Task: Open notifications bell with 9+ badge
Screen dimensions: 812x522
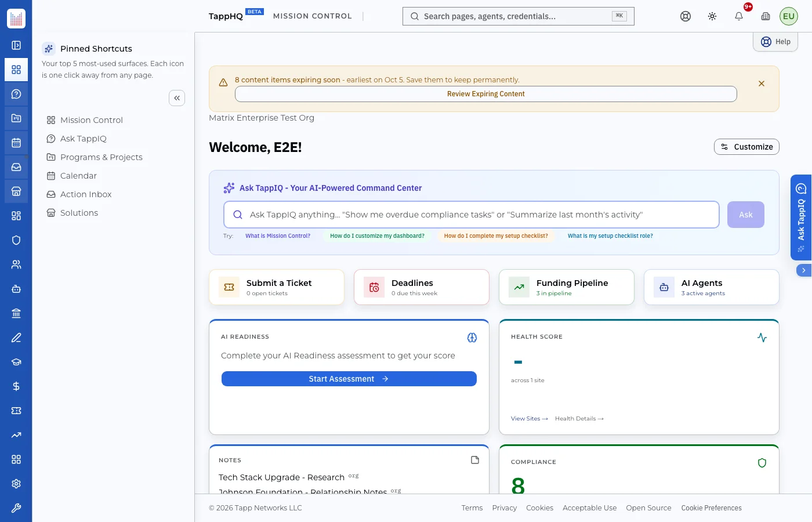Action: pos(739,16)
